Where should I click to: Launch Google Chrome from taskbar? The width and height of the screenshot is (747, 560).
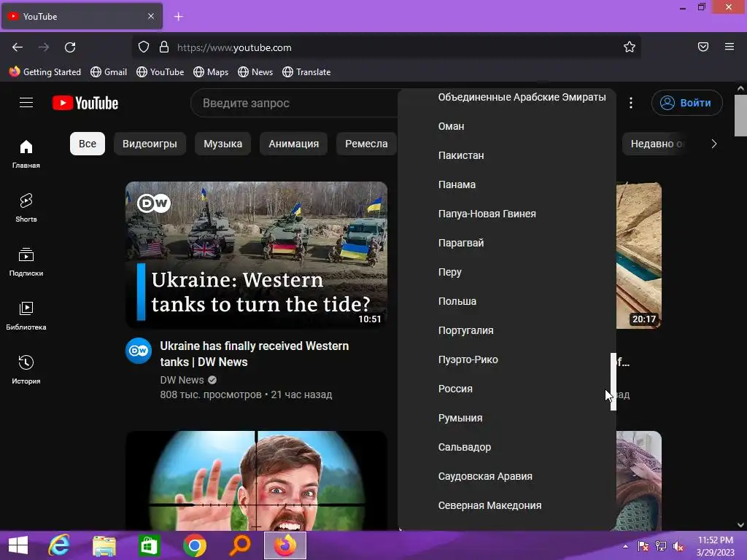tap(194, 545)
